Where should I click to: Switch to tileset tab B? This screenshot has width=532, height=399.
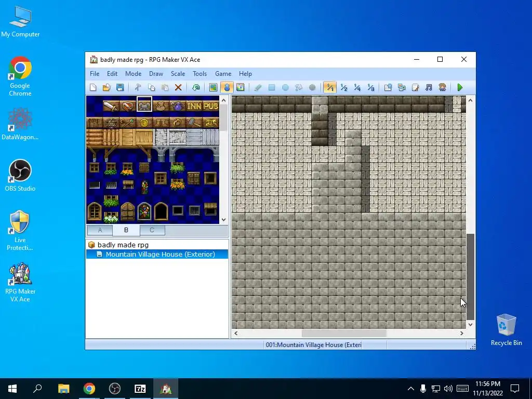pos(126,230)
